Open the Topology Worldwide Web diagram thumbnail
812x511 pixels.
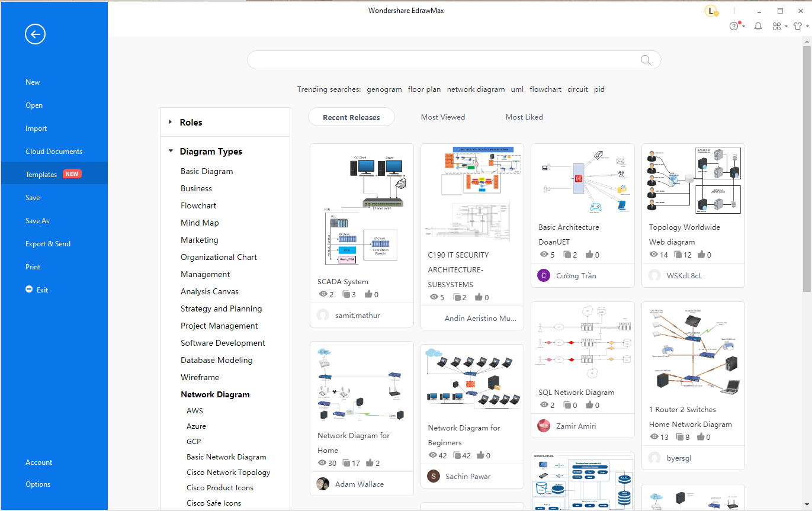(x=693, y=181)
